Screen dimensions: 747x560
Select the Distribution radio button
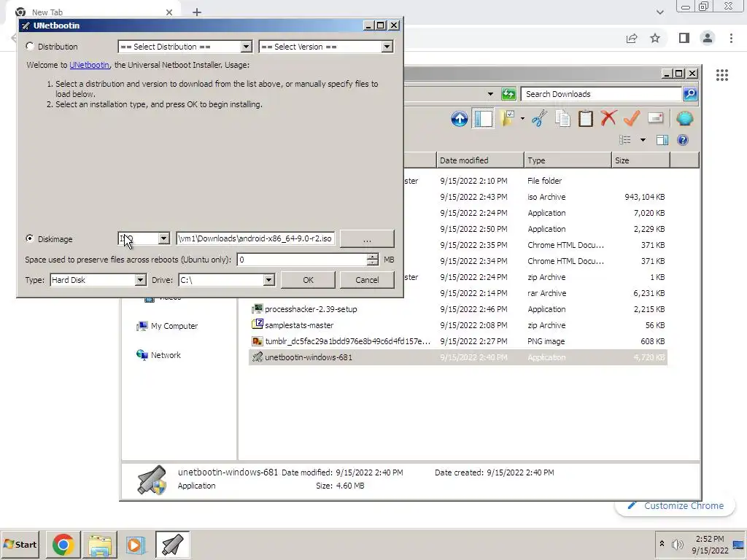click(x=30, y=46)
